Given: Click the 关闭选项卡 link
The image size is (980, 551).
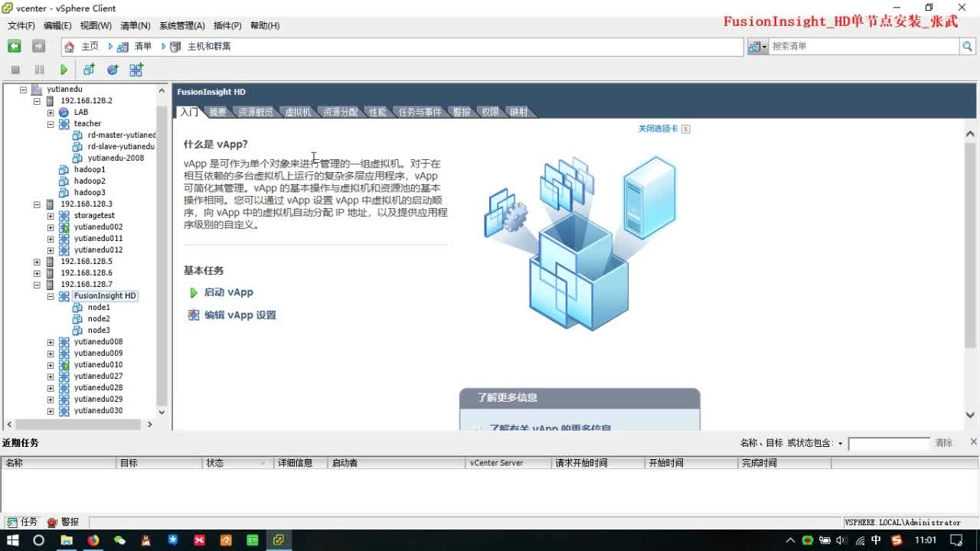Looking at the screenshot, I should [x=658, y=129].
